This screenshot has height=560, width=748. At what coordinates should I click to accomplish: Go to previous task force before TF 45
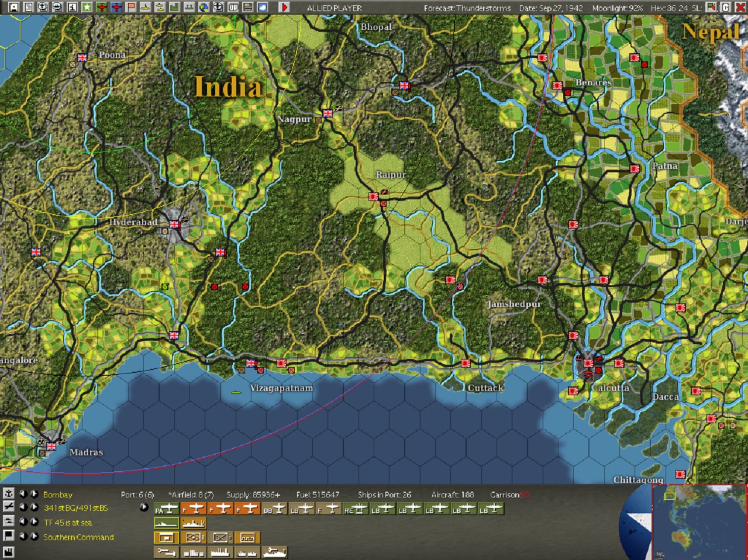coord(22,522)
